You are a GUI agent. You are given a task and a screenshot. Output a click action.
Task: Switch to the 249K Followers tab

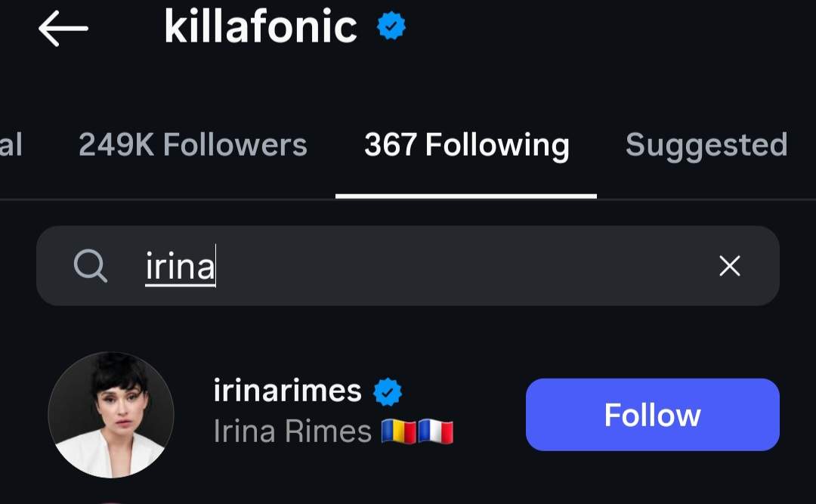click(193, 145)
